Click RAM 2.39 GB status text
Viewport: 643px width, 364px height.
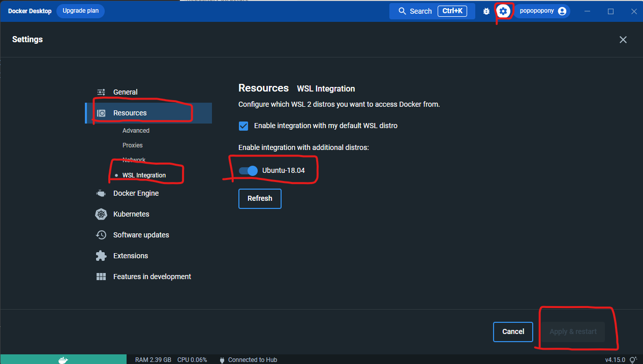click(153, 360)
